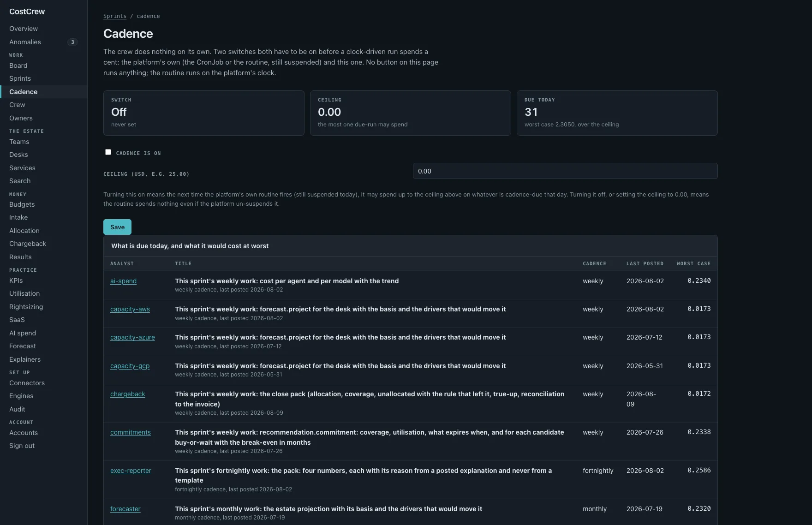Image resolution: width=812 pixels, height=525 pixels.
Task: Open Budgets under Money
Action: tap(43, 204)
